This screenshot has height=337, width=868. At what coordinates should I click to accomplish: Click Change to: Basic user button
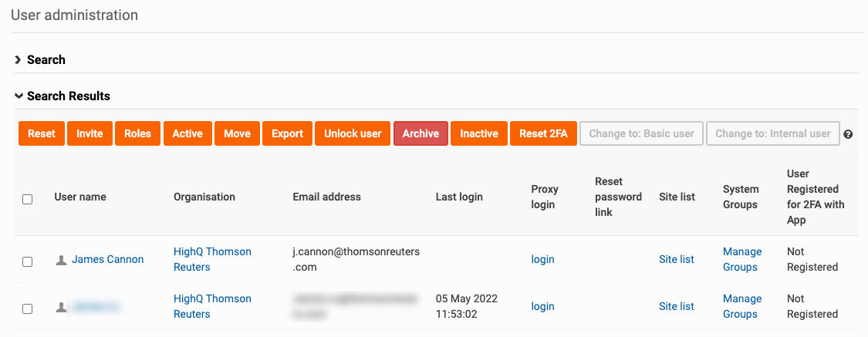tap(642, 133)
